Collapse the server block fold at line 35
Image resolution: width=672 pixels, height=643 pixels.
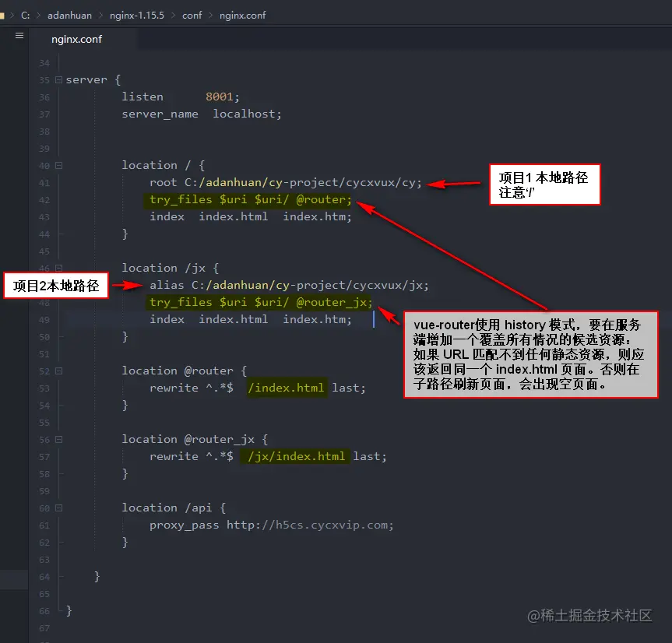tap(58, 79)
